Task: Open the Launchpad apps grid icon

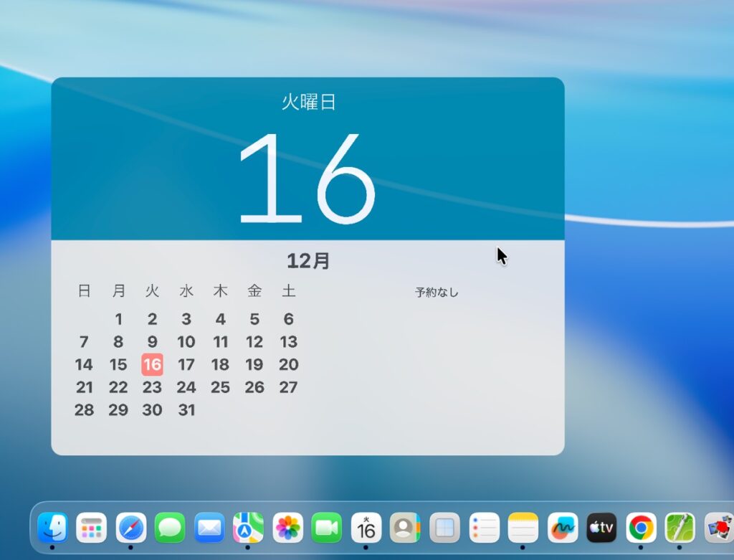Action: (x=92, y=528)
